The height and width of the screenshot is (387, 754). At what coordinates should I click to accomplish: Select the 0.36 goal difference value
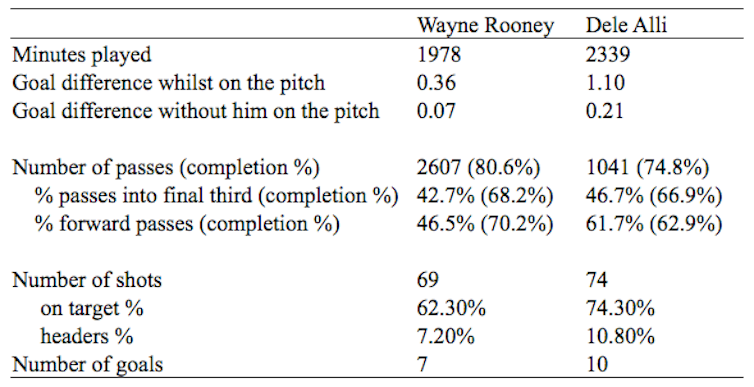click(436, 83)
